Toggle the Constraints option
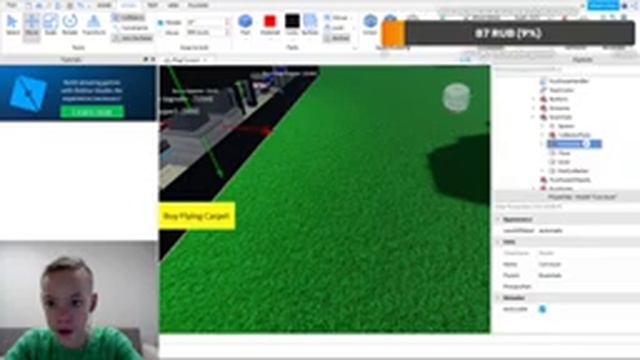640x360 pixels. pos(131,28)
